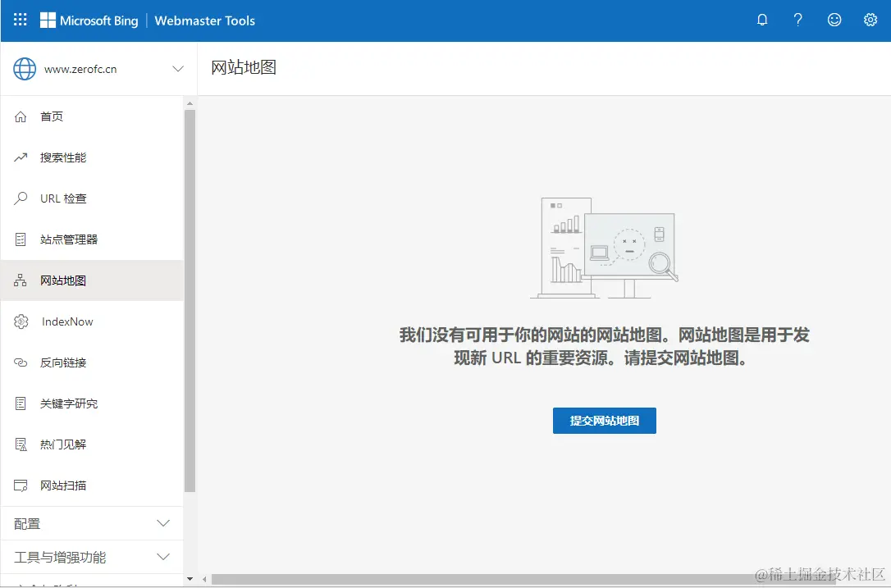Screen dimensions: 891x588
Task: Click the empty sitemap illustration
Action: point(604,248)
